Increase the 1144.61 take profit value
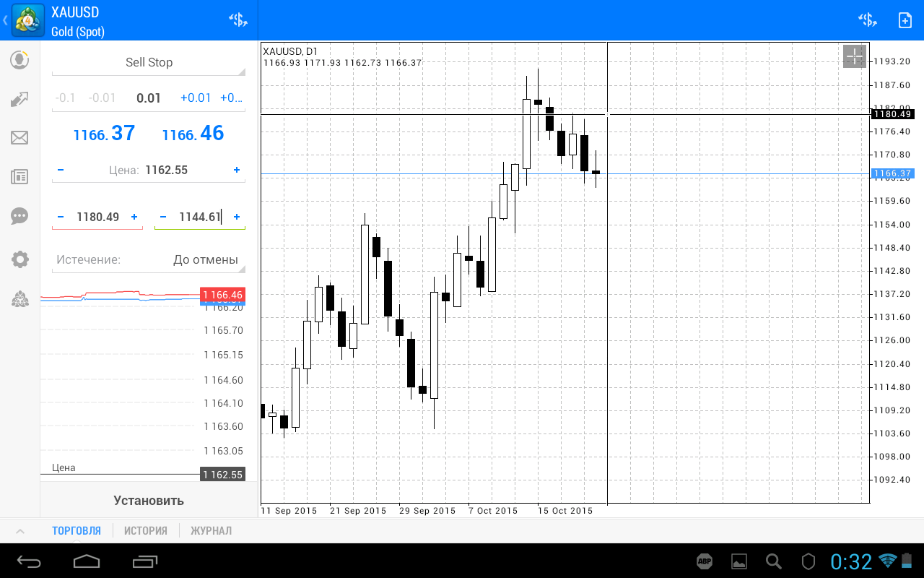The height and width of the screenshot is (578, 924). pyautogui.click(x=237, y=217)
